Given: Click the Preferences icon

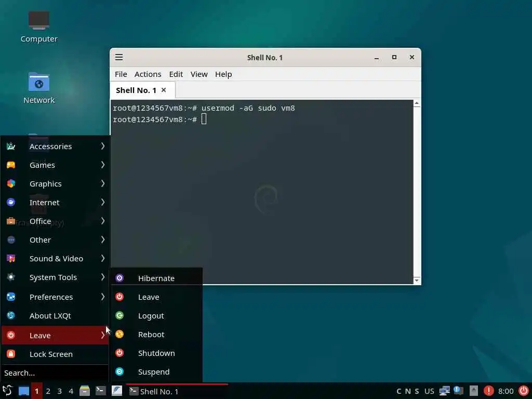Looking at the screenshot, I should 11,297.
